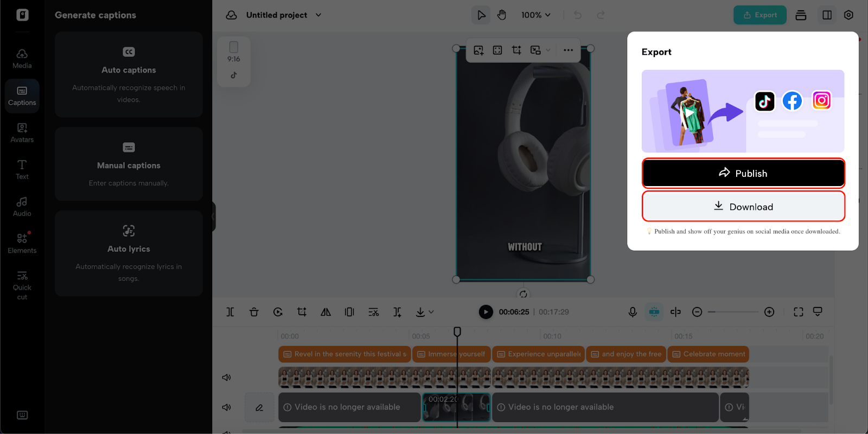The height and width of the screenshot is (434, 868).
Task: Select the 'Revel in the serenity' caption clip
Action: 344,354
